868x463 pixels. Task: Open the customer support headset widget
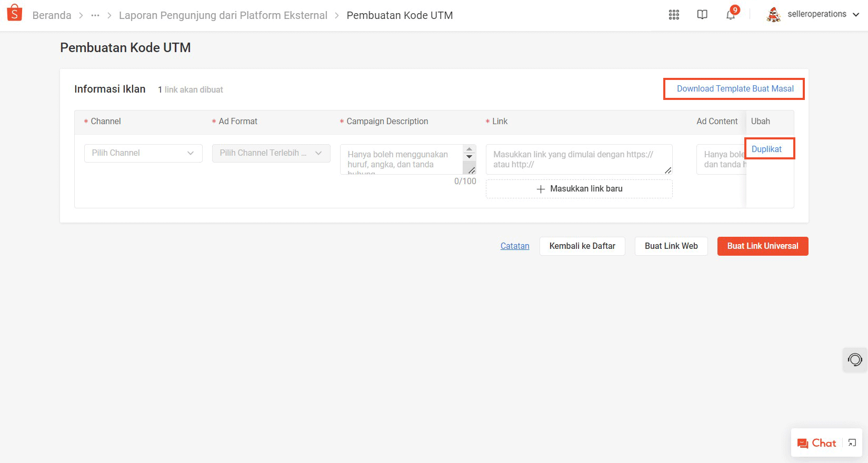pos(855,360)
